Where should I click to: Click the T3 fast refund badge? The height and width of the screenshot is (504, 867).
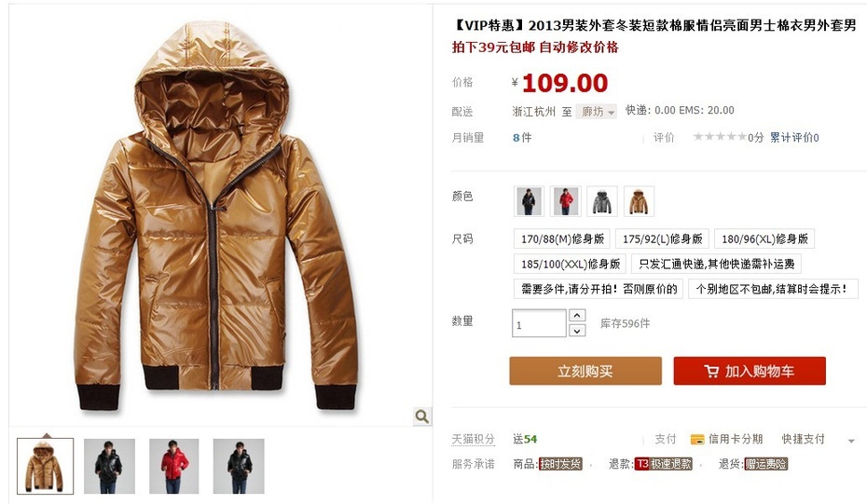click(x=664, y=464)
